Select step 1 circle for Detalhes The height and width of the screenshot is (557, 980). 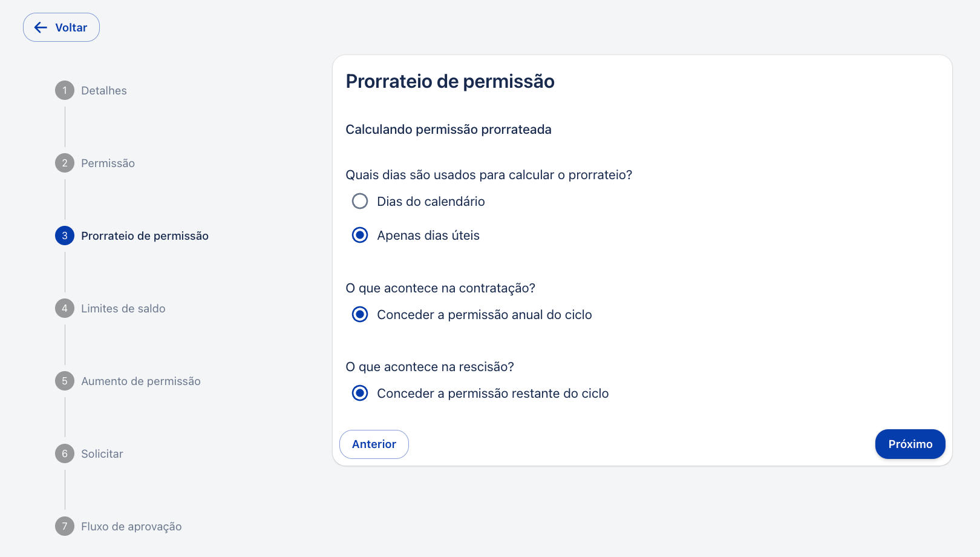coord(65,90)
